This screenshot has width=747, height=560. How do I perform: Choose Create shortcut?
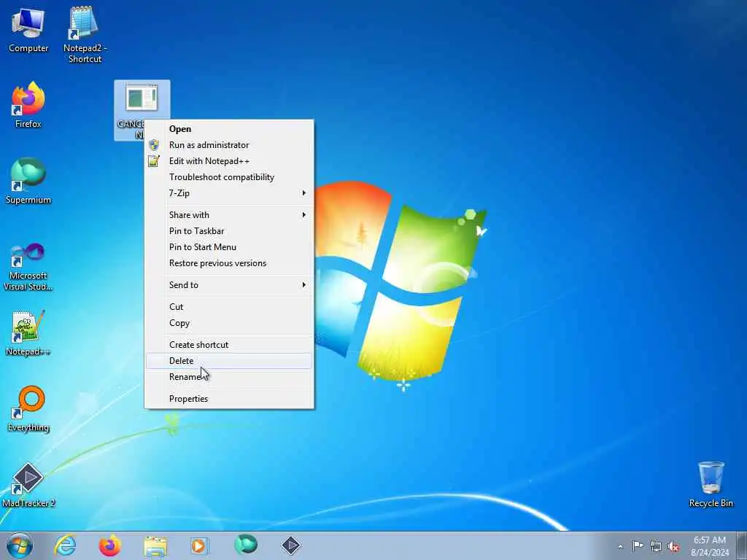(228, 345)
